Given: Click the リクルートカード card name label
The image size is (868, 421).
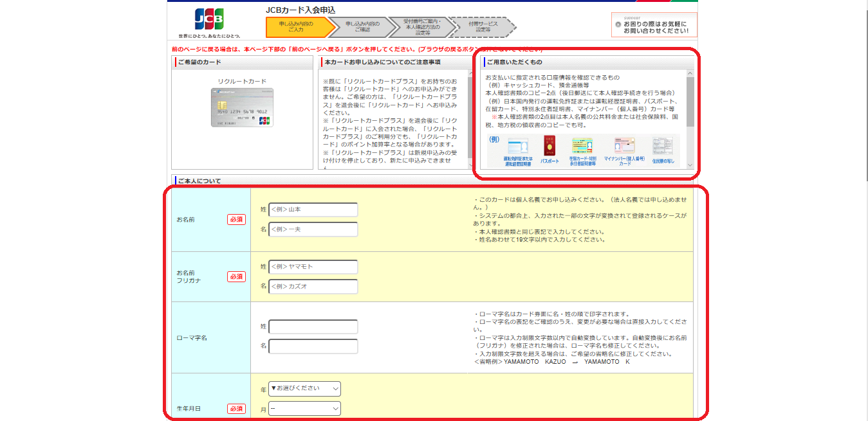Looking at the screenshot, I should point(242,82).
